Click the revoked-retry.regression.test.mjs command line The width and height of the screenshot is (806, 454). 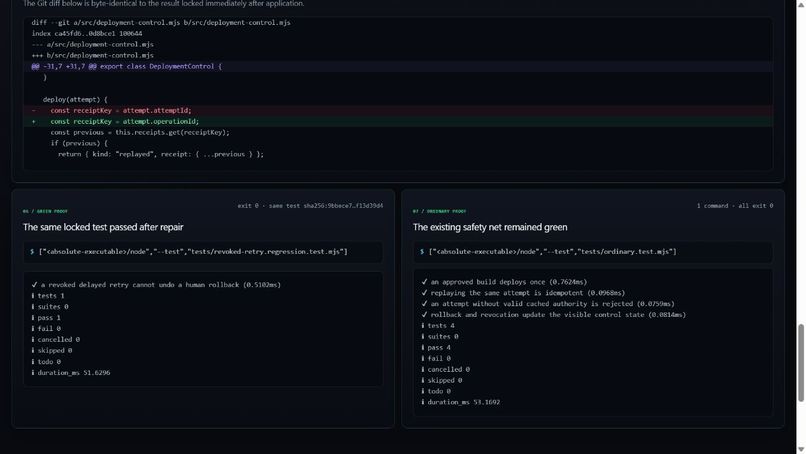203,252
